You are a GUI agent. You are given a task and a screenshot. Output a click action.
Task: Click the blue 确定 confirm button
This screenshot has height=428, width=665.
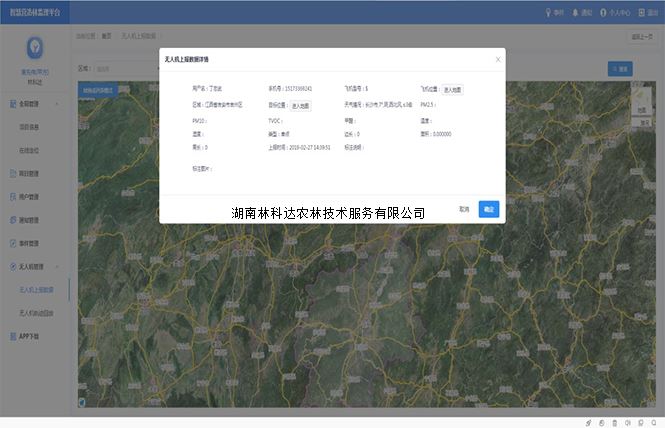tap(488, 209)
